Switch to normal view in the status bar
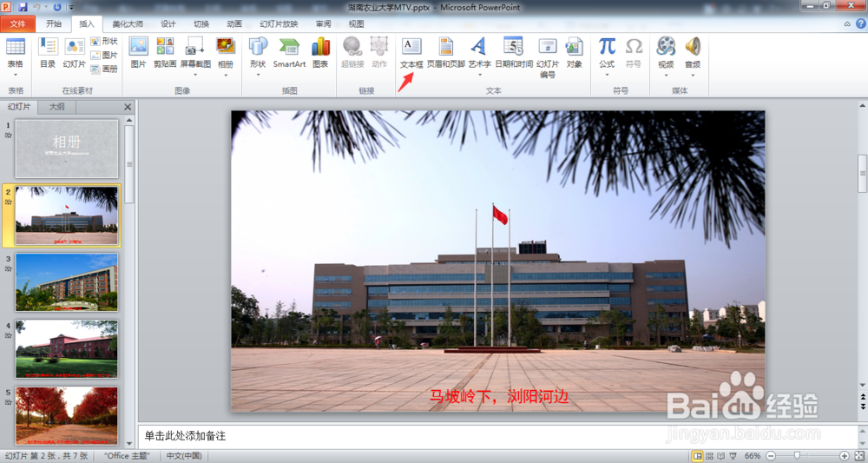Image resolution: width=868 pixels, height=463 pixels. point(698,456)
